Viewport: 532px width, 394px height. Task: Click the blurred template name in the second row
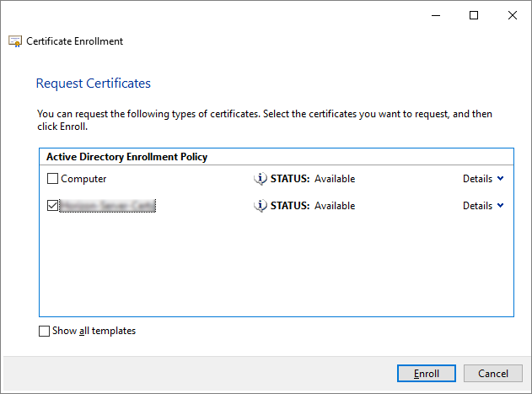point(109,206)
